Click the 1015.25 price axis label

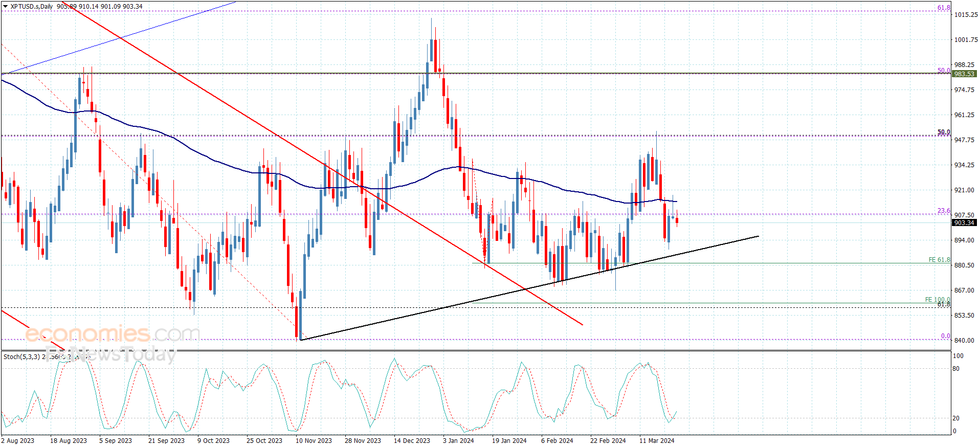click(x=966, y=15)
